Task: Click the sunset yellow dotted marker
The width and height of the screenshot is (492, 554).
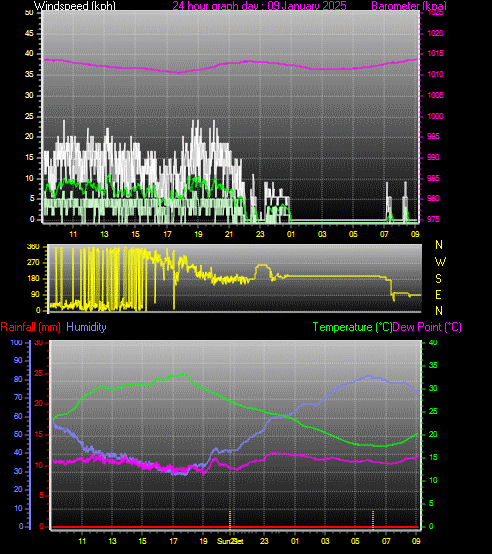Action: tap(230, 520)
